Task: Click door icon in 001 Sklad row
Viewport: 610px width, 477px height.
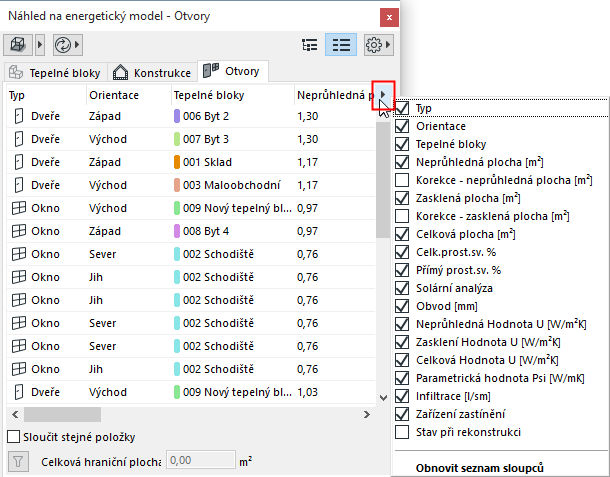Action: point(19,162)
